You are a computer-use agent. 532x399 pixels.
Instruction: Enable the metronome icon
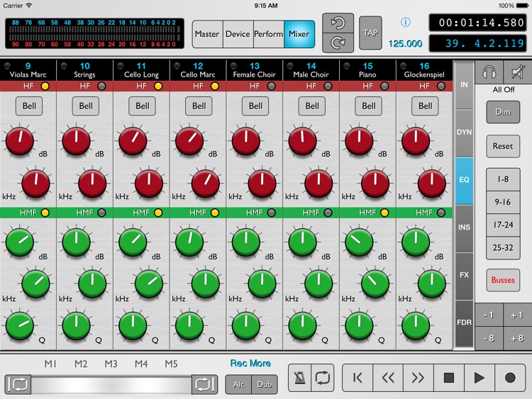coord(299,378)
